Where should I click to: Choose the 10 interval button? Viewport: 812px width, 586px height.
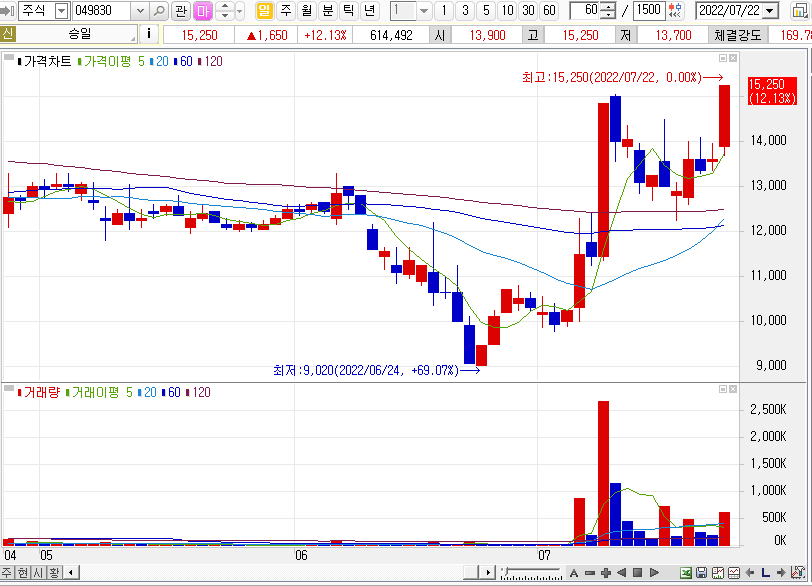point(508,10)
